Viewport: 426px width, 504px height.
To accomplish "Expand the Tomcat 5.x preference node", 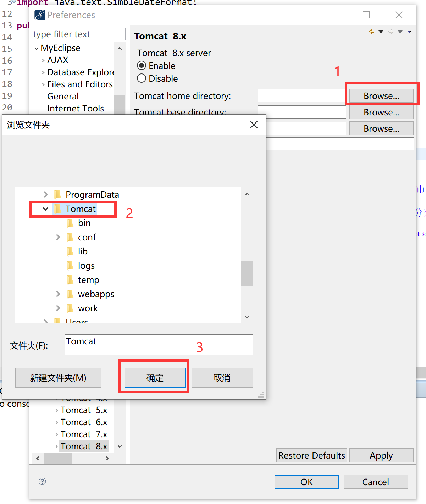I will [x=56, y=411].
